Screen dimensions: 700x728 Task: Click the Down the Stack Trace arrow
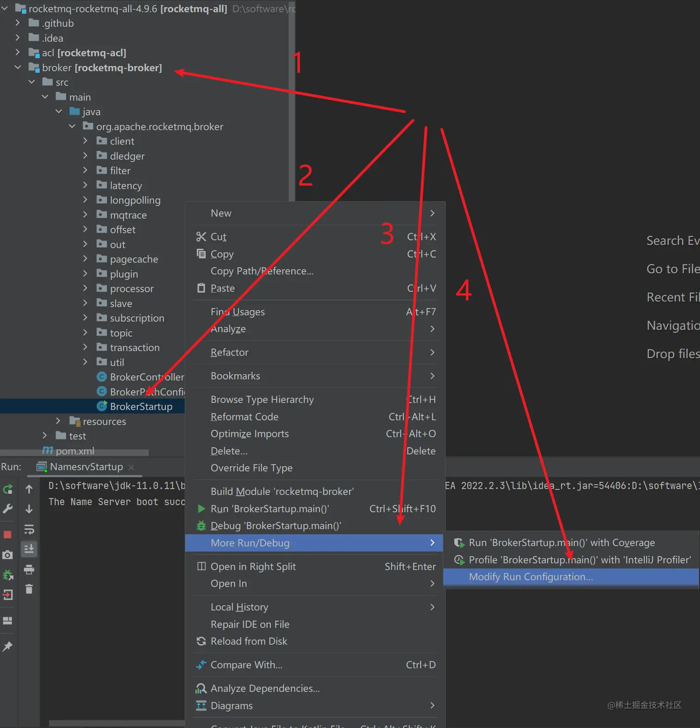29,509
